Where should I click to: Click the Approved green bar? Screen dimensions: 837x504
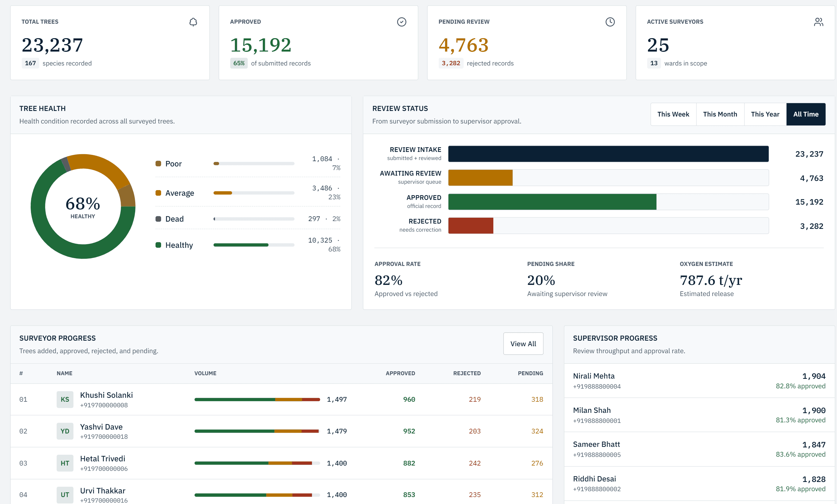552,202
